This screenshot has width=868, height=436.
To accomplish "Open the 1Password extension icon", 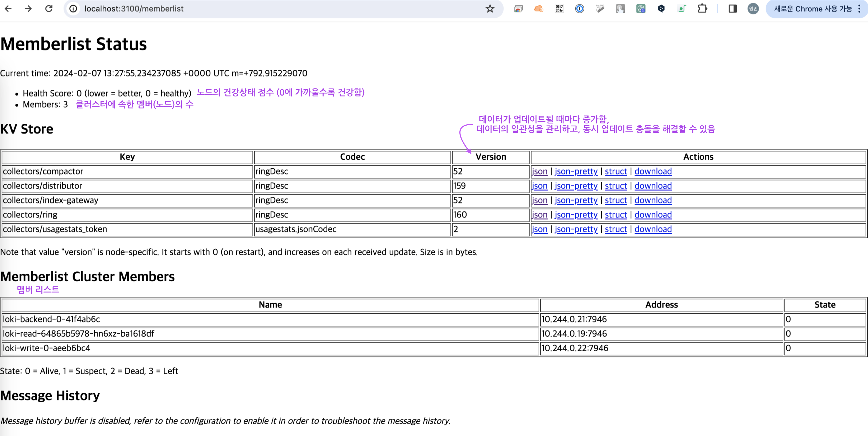I will click(579, 9).
